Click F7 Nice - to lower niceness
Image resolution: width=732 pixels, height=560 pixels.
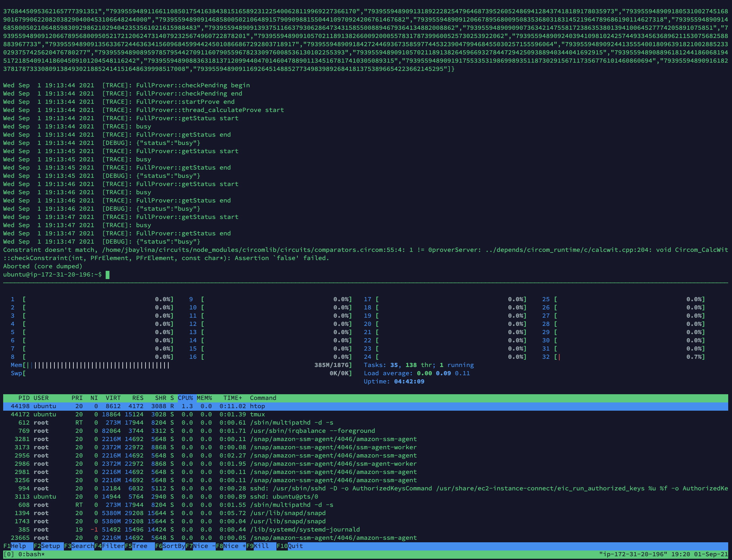pos(200,546)
